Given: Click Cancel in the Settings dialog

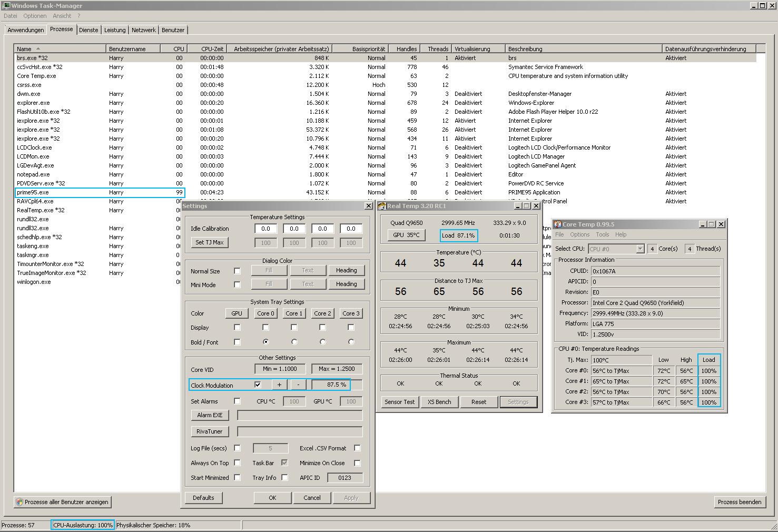Looking at the screenshot, I should click(x=312, y=498).
